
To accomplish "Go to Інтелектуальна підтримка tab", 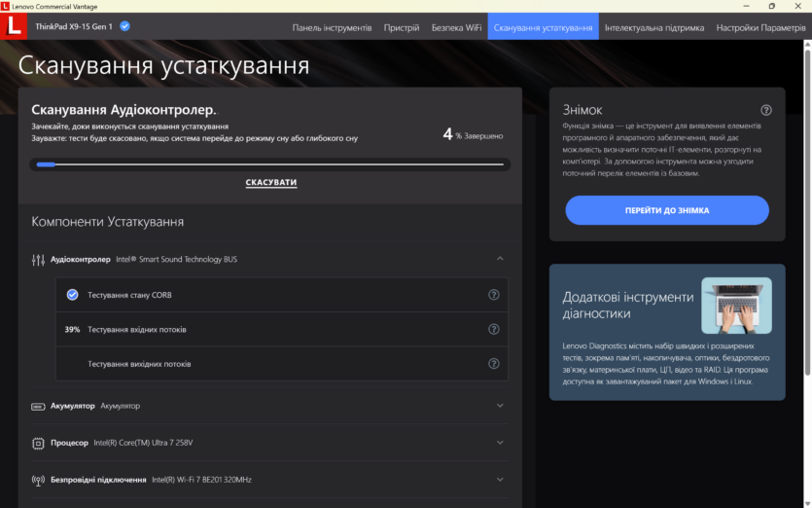I will (x=654, y=27).
